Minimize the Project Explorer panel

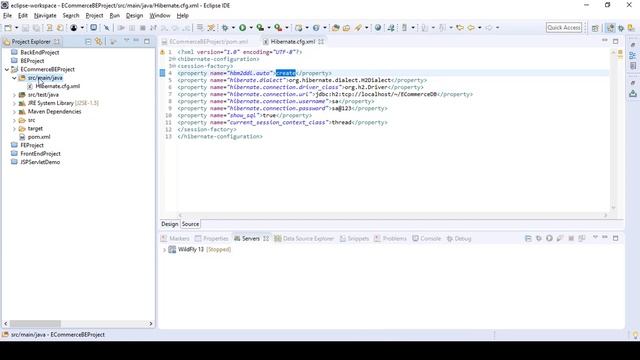pos(136,41)
